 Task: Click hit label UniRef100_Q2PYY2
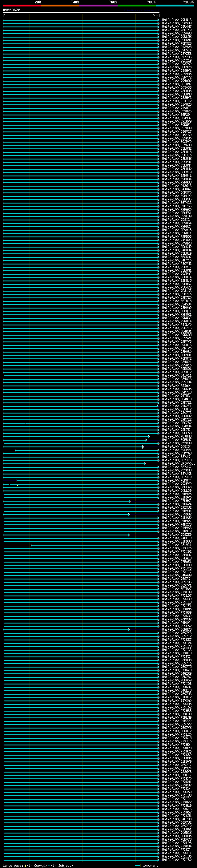coord(177,78)
